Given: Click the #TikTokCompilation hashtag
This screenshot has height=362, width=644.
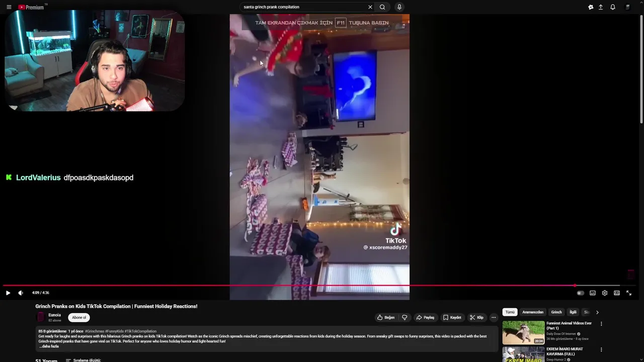Looking at the screenshot, I should (x=141, y=331).
